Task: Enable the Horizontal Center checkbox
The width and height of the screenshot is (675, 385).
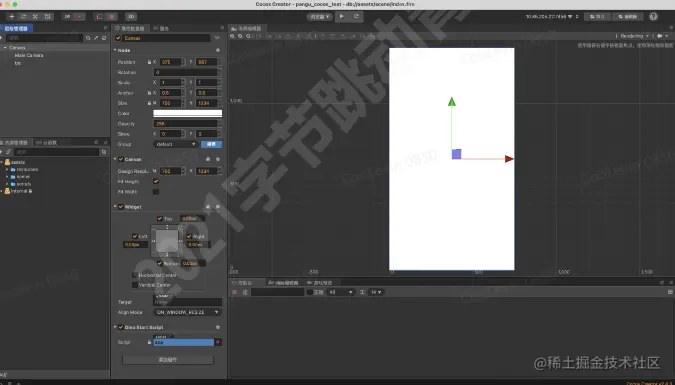Action: tap(135, 275)
